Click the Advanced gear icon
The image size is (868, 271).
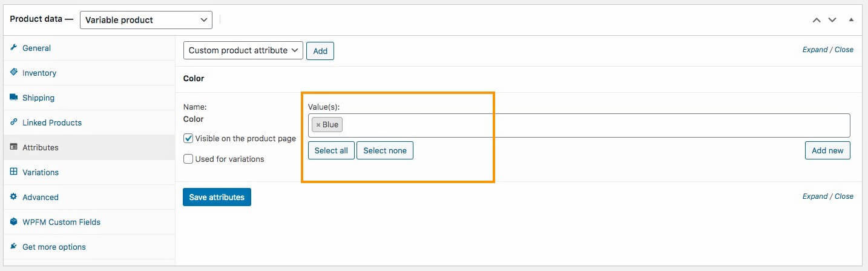13,197
